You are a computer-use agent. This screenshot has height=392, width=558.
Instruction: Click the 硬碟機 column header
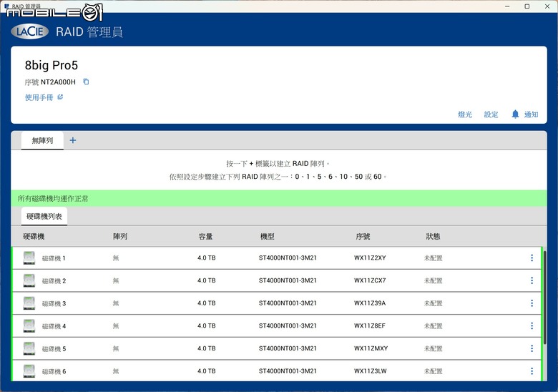[x=34, y=237]
